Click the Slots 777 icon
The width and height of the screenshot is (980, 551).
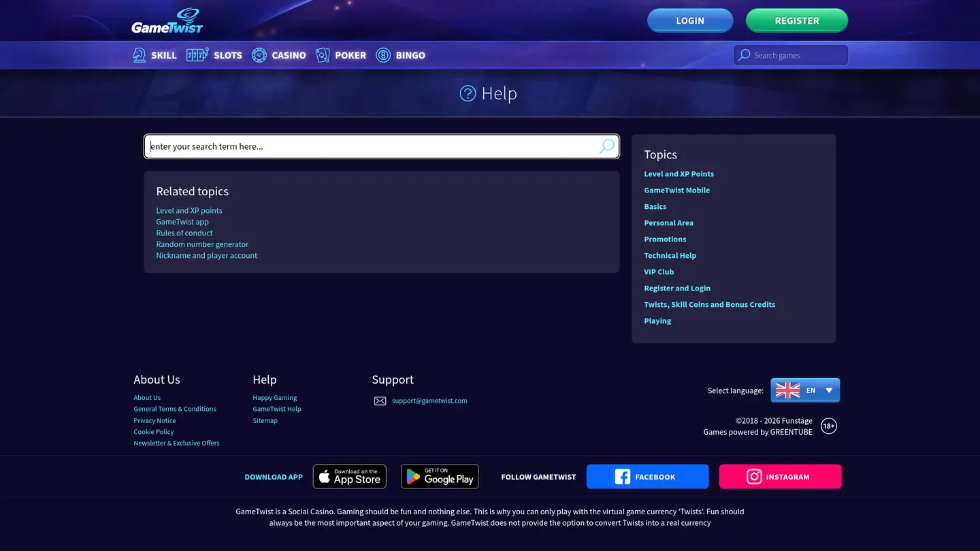197,55
